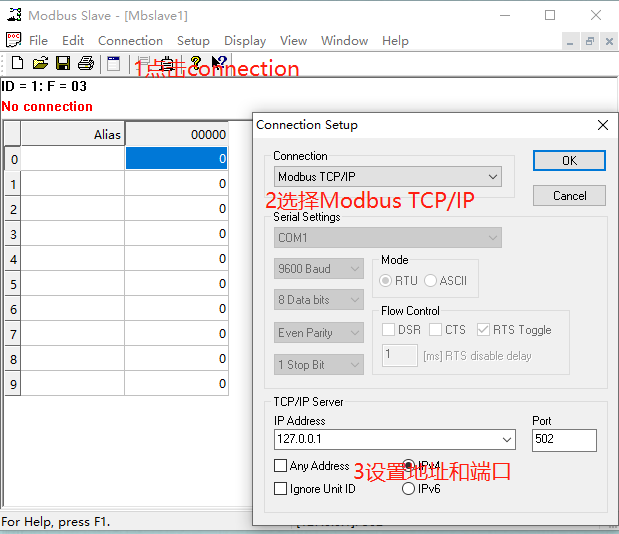The width and height of the screenshot is (619, 534).
Task: Click the document icon left of File menu
Action: coord(13,40)
